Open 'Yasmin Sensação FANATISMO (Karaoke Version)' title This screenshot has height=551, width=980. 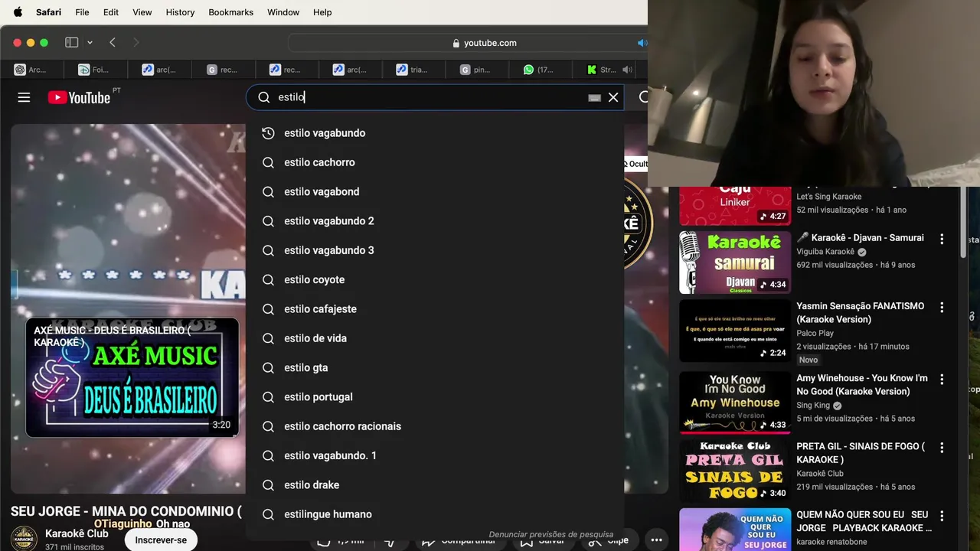pyautogui.click(x=860, y=312)
